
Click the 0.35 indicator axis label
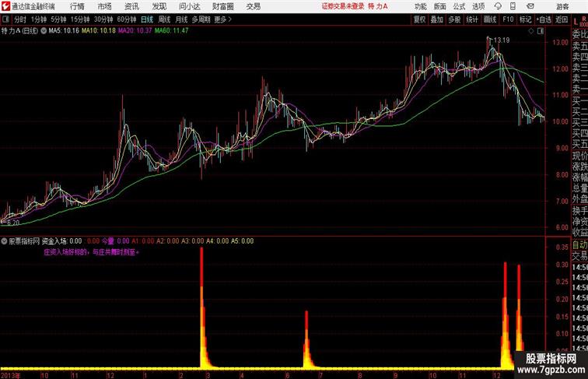coord(562,247)
